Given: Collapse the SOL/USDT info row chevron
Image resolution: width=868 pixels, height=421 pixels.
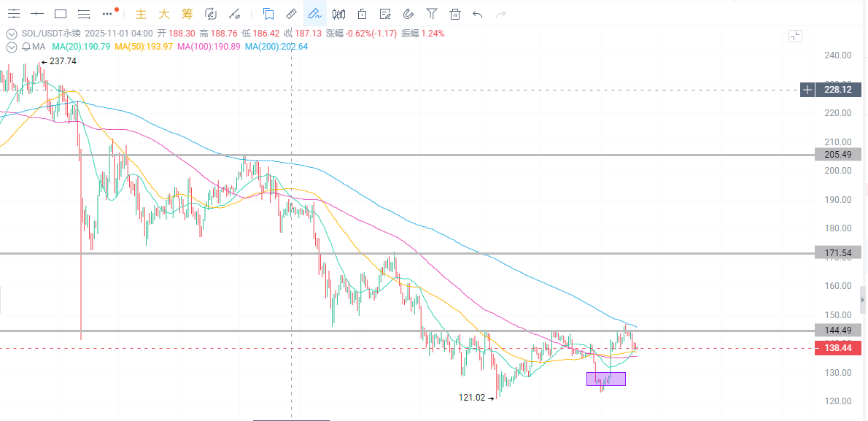Looking at the screenshot, I should point(11,34).
